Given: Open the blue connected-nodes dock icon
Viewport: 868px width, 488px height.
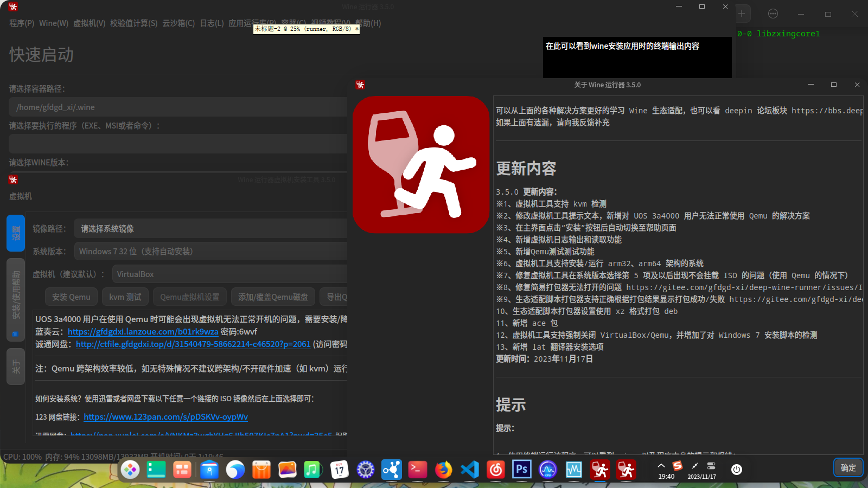Looking at the screenshot, I should coord(391,470).
